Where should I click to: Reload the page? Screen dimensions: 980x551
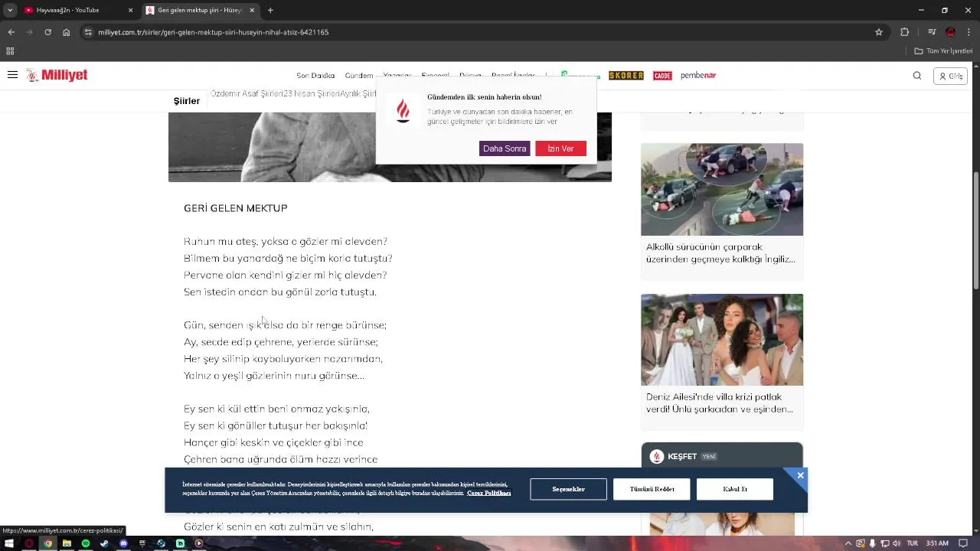coord(47,32)
